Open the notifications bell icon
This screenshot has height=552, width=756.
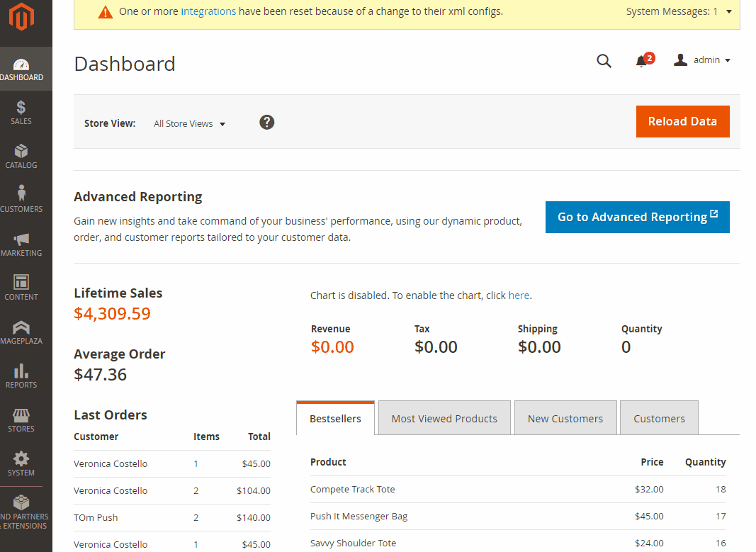pos(642,61)
